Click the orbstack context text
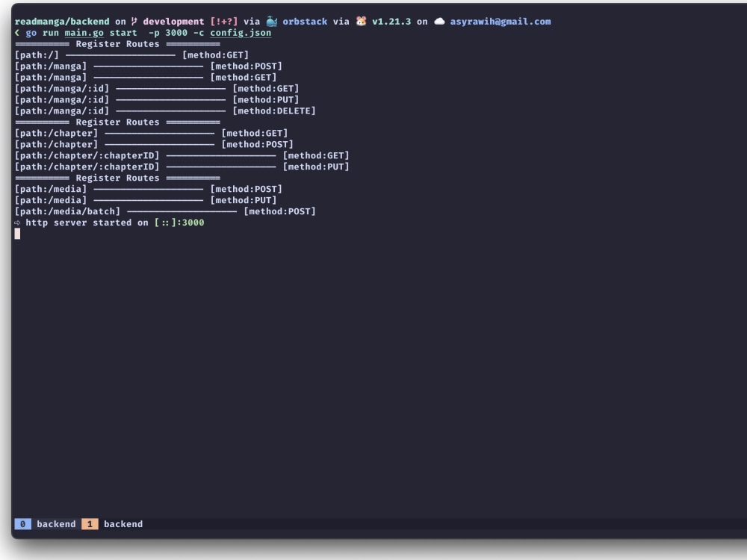 click(x=305, y=22)
